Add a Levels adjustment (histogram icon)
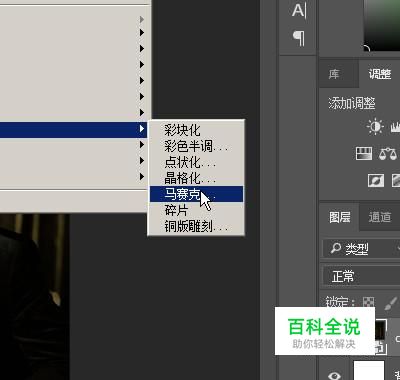Viewport: 400px width, 380px height. (x=396, y=127)
